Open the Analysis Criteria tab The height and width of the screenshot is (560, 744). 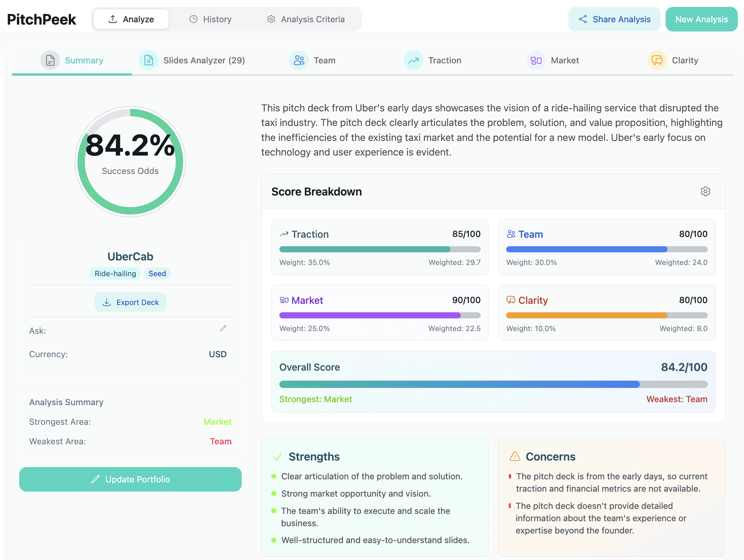306,19
